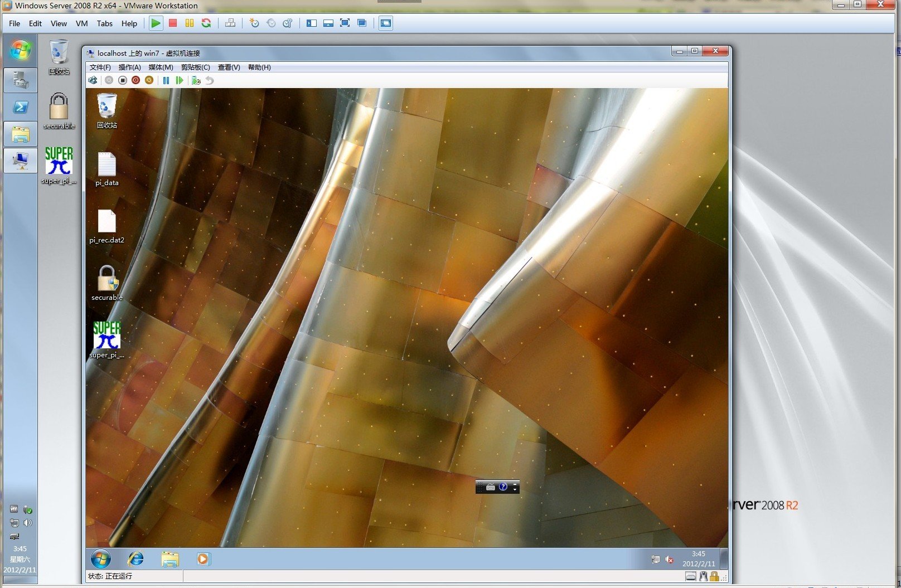Select the super_pi icon on Server desktop
Image resolution: width=901 pixels, height=588 pixels.
click(59, 166)
